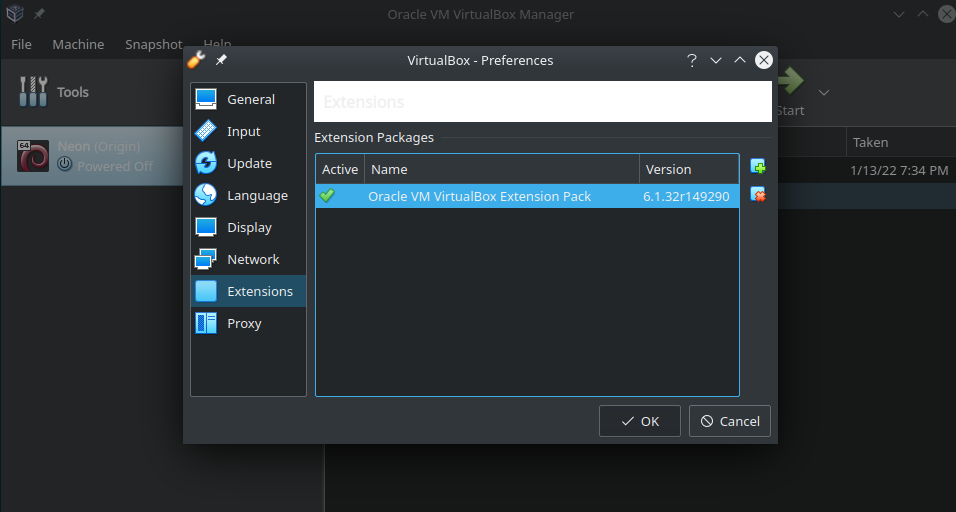
Task: Confirm preferences with OK
Action: pos(640,421)
